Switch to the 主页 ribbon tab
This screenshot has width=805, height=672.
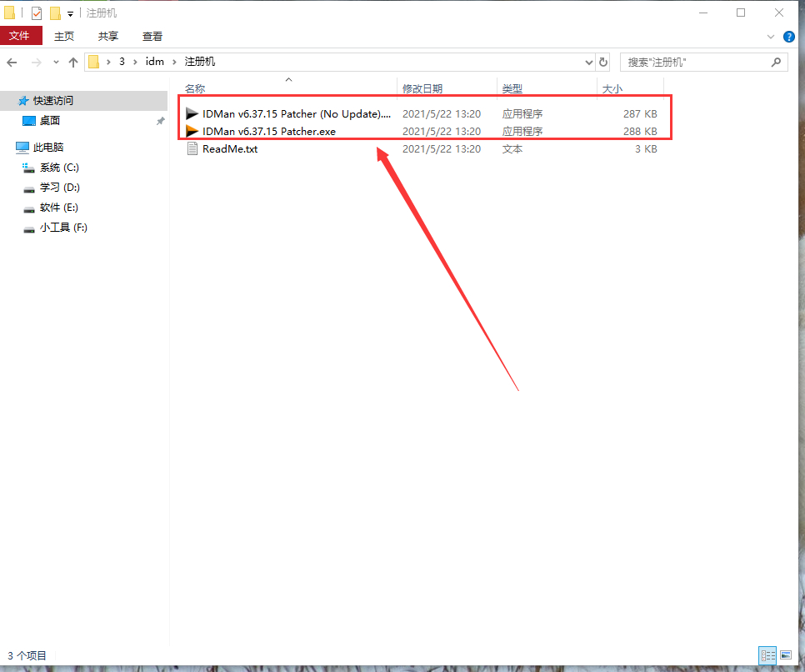64,36
